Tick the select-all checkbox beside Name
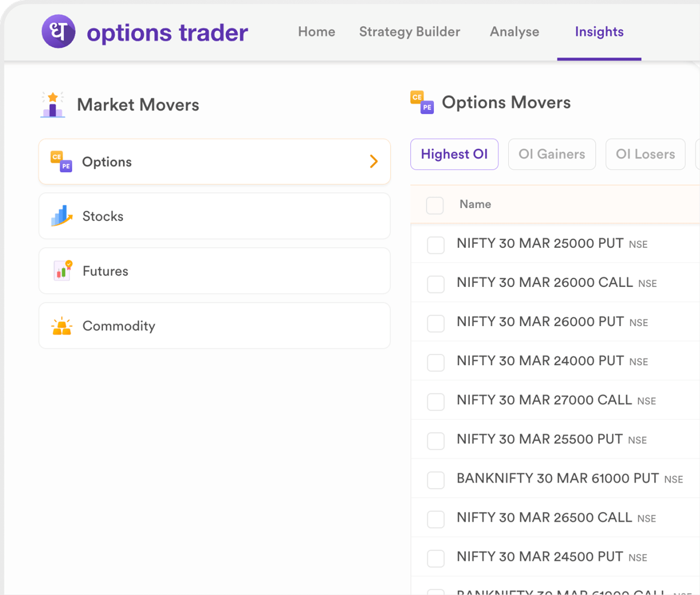Viewport: 700px width, 595px height. tap(435, 205)
